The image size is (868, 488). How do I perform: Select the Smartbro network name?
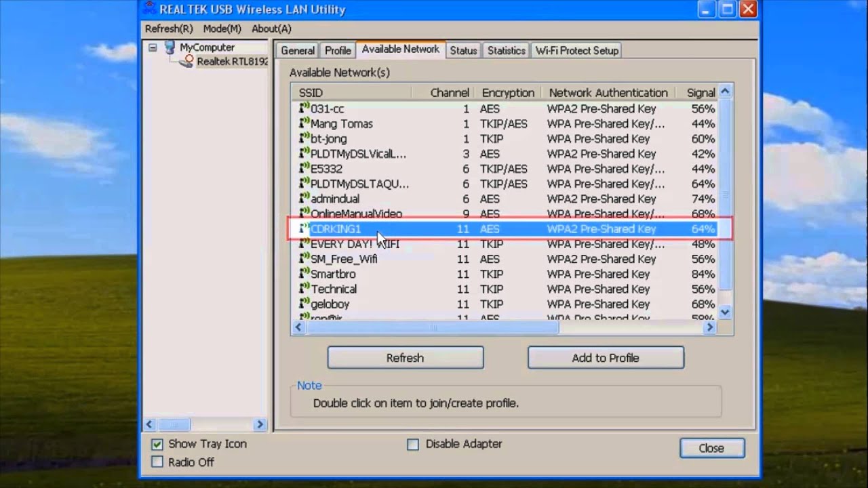point(333,274)
